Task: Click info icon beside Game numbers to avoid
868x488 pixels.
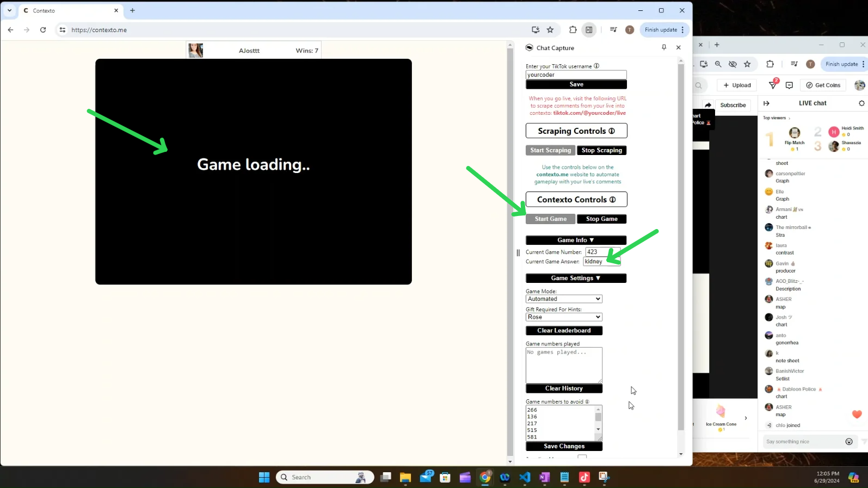Action: pos(587,401)
